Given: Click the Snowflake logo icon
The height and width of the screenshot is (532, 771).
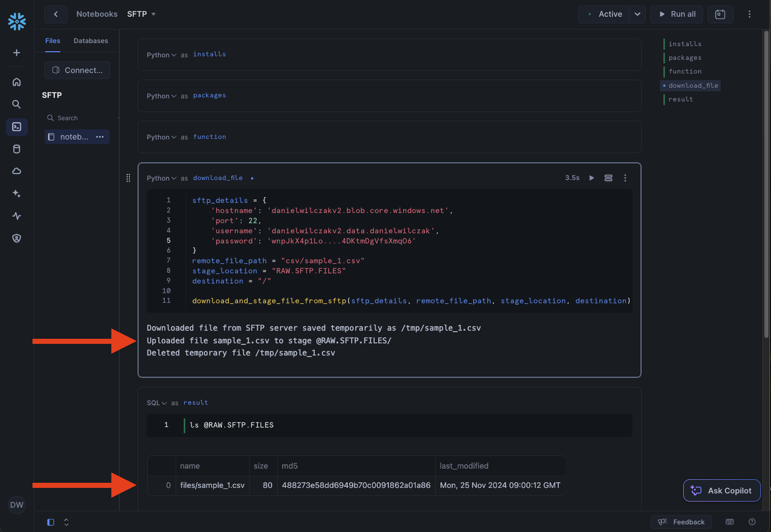Looking at the screenshot, I should (x=17, y=21).
